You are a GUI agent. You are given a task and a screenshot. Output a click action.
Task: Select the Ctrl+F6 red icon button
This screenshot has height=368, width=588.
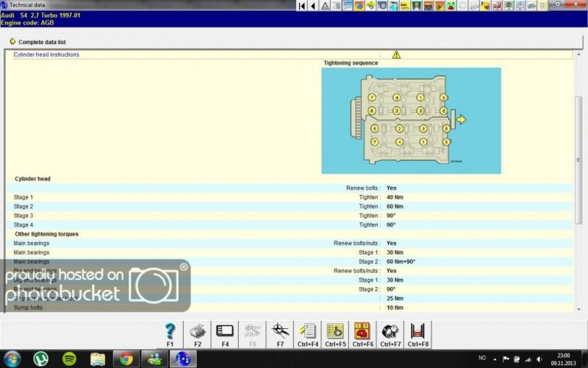pos(362,334)
